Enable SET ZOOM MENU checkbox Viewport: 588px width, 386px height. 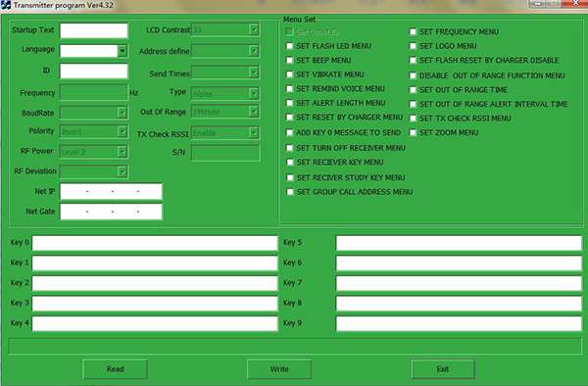(413, 132)
